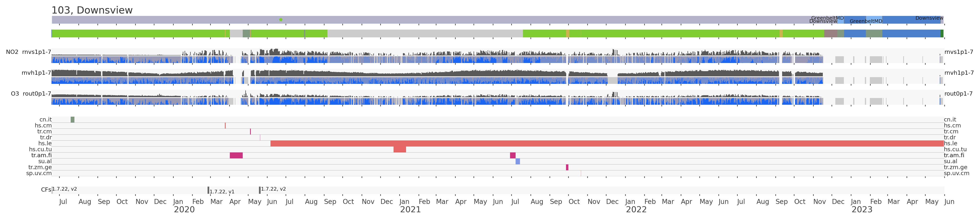The width and height of the screenshot is (980, 220).
Task: Click the red hs.cu.tu event block
Action: [400, 149]
